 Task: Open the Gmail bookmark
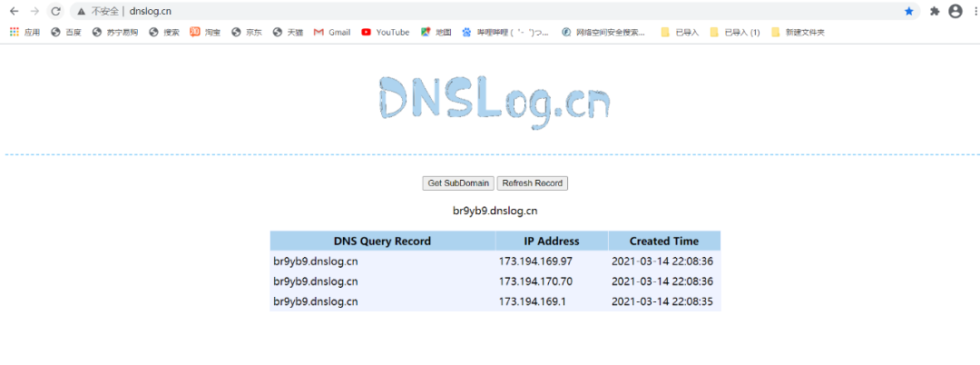coord(332,32)
